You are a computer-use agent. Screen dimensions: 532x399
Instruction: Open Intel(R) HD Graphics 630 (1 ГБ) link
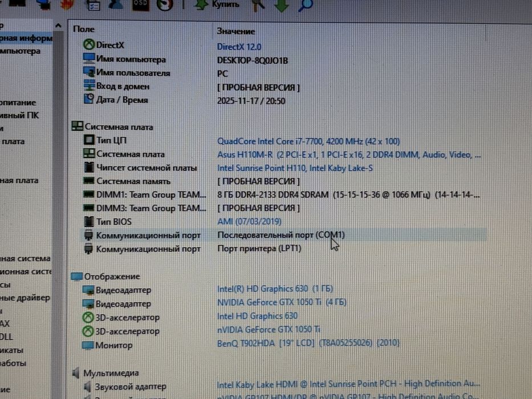pyautogui.click(x=275, y=289)
